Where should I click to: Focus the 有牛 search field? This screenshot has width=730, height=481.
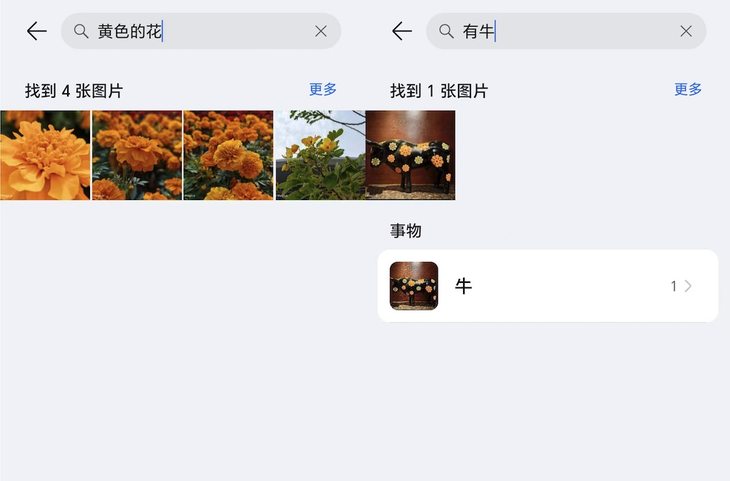point(566,31)
